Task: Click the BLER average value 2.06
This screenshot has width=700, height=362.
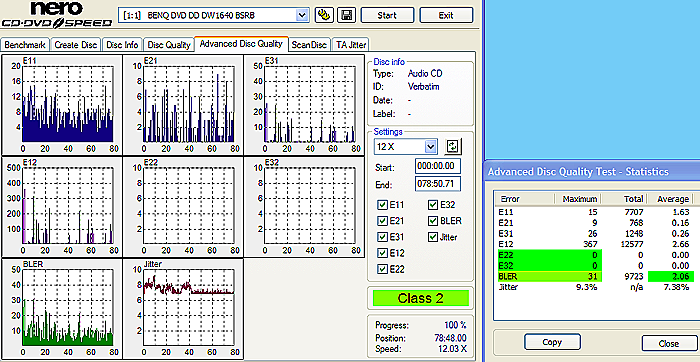Action: point(680,277)
